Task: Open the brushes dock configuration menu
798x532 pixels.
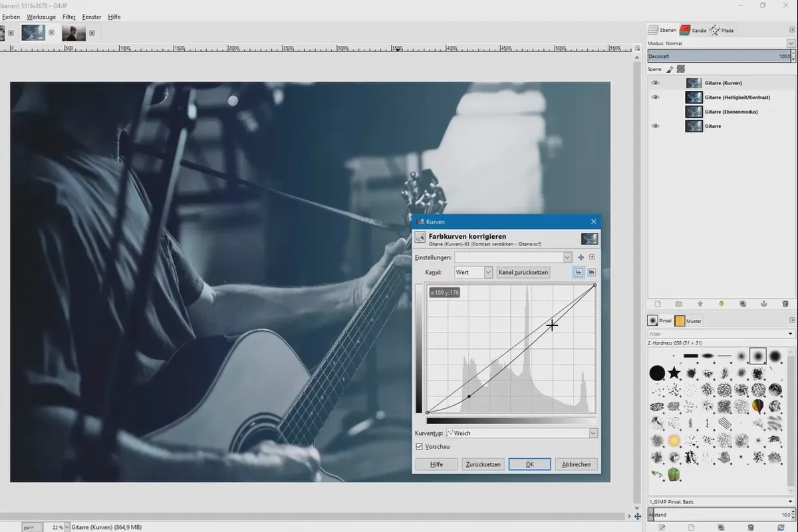Action: click(792, 321)
